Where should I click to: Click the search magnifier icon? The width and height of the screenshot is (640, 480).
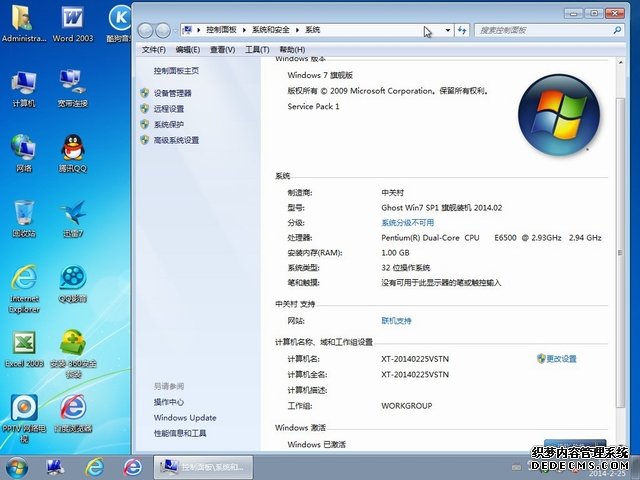pos(617,30)
